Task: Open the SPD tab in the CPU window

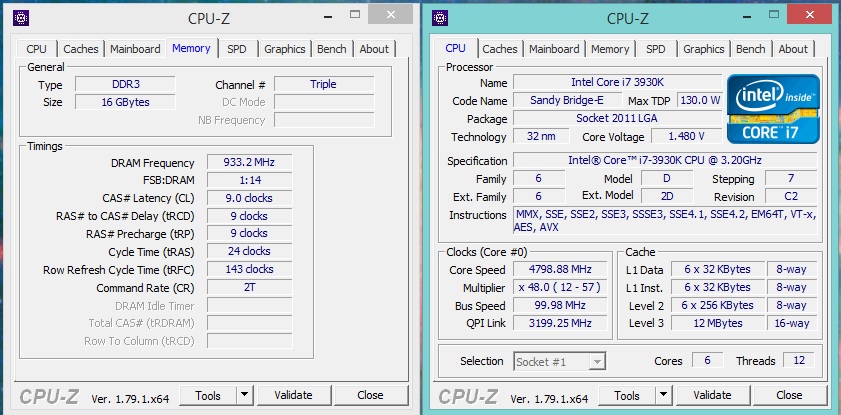Action: click(655, 49)
